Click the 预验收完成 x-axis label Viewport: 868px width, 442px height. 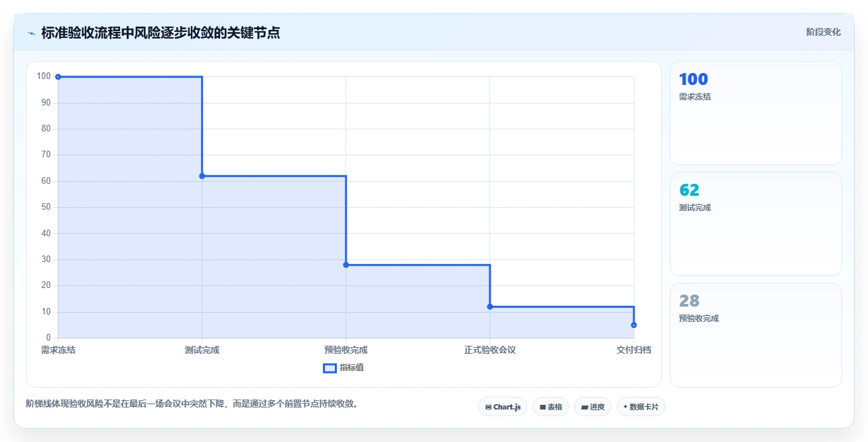point(346,350)
